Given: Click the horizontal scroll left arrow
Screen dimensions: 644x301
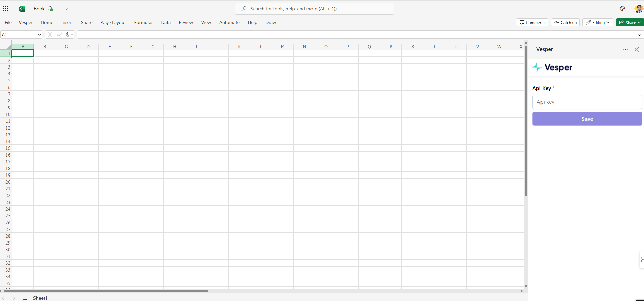Looking at the screenshot, I should 1,291.
